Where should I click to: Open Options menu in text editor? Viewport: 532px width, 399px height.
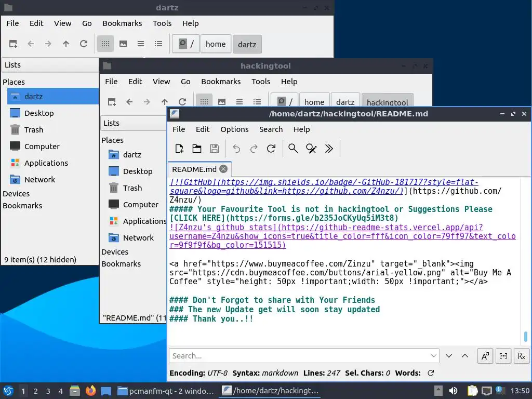tap(234, 129)
